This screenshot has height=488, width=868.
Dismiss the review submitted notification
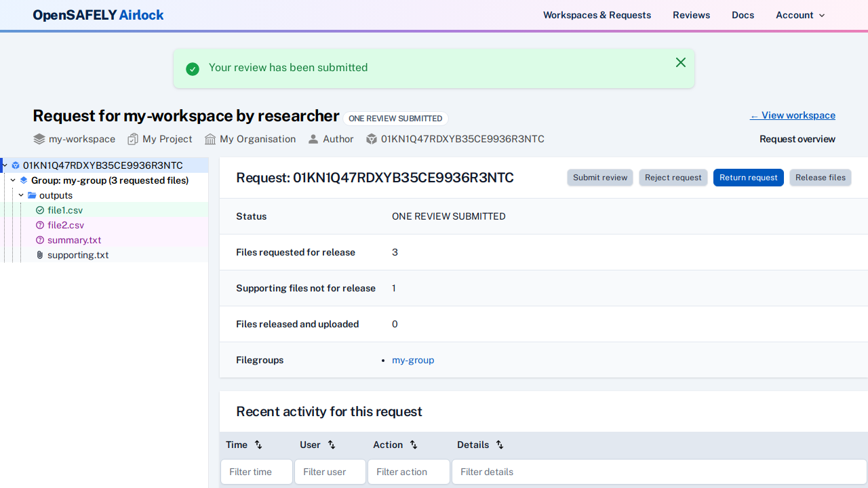pos(681,62)
